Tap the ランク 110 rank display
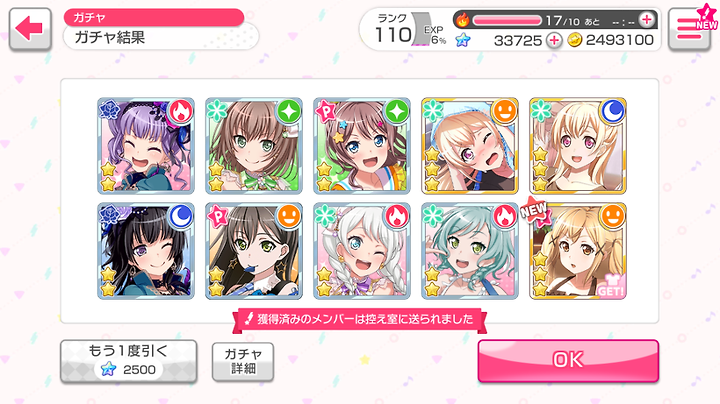The width and height of the screenshot is (720, 404). 393,29
